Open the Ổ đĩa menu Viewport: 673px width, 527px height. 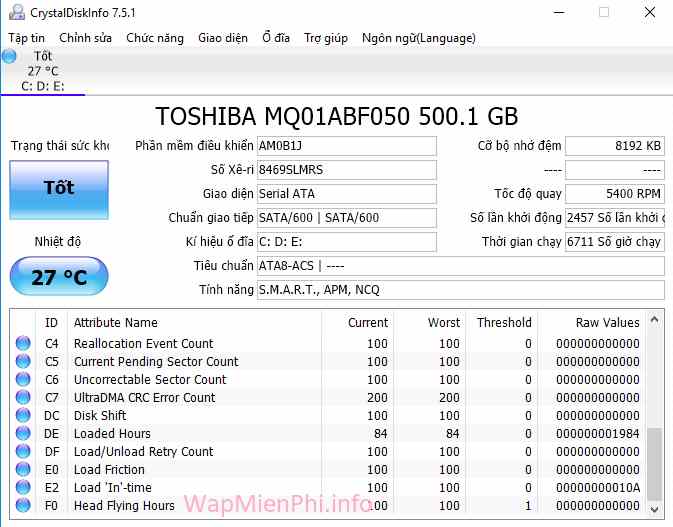point(276,38)
